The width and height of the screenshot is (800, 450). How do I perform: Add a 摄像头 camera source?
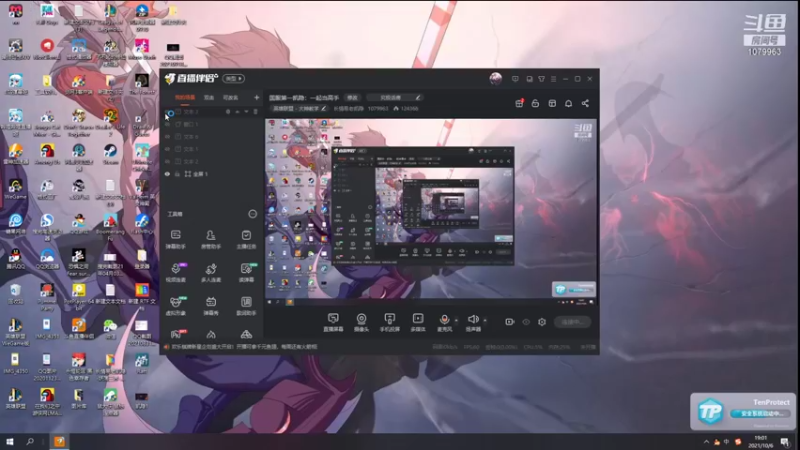pyautogui.click(x=361, y=322)
